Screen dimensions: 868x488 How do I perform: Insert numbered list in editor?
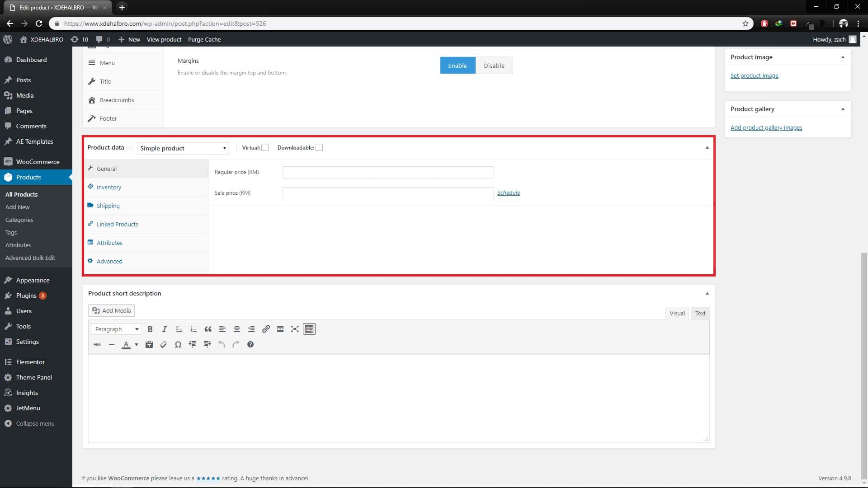(x=193, y=329)
